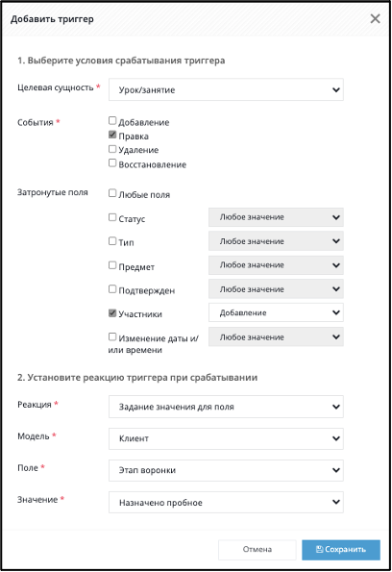392x572 pixels.
Task: Check the Изменение даты и/или времени checkbox
Action: [112, 336]
